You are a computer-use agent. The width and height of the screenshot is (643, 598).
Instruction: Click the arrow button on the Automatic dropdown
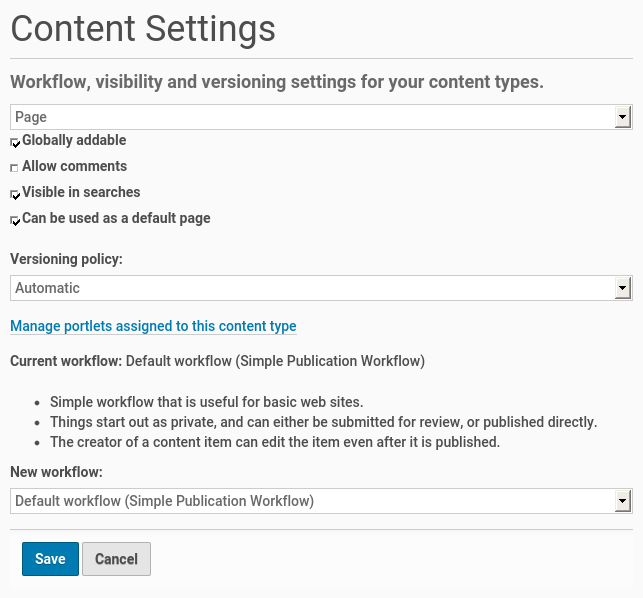coord(623,288)
